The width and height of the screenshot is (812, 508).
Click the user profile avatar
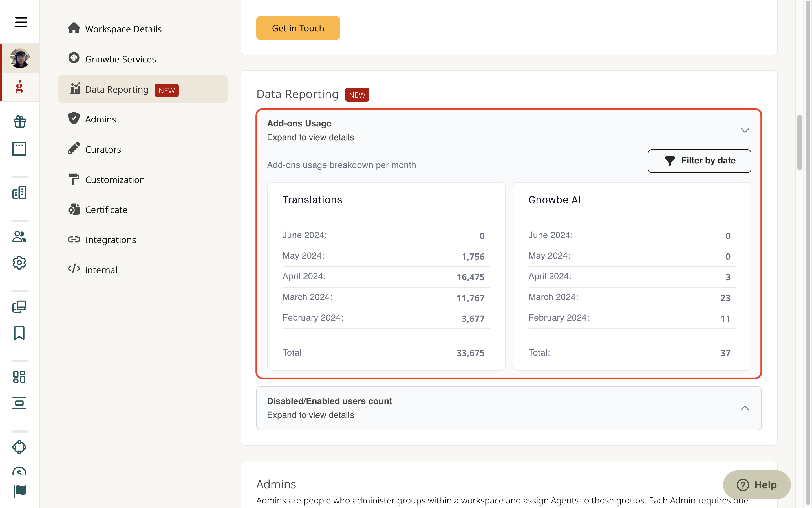tap(20, 58)
